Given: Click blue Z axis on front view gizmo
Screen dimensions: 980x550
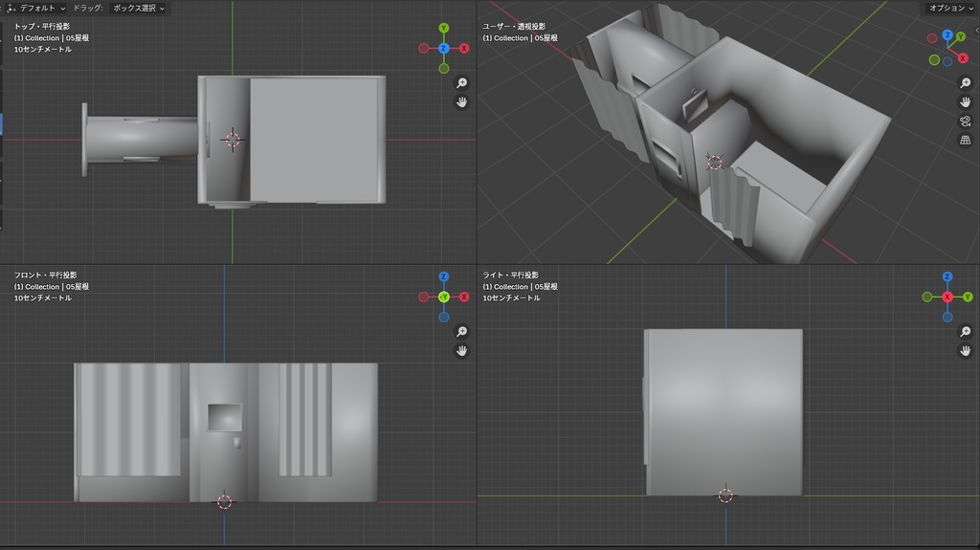Looking at the screenshot, I should click(444, 276).
